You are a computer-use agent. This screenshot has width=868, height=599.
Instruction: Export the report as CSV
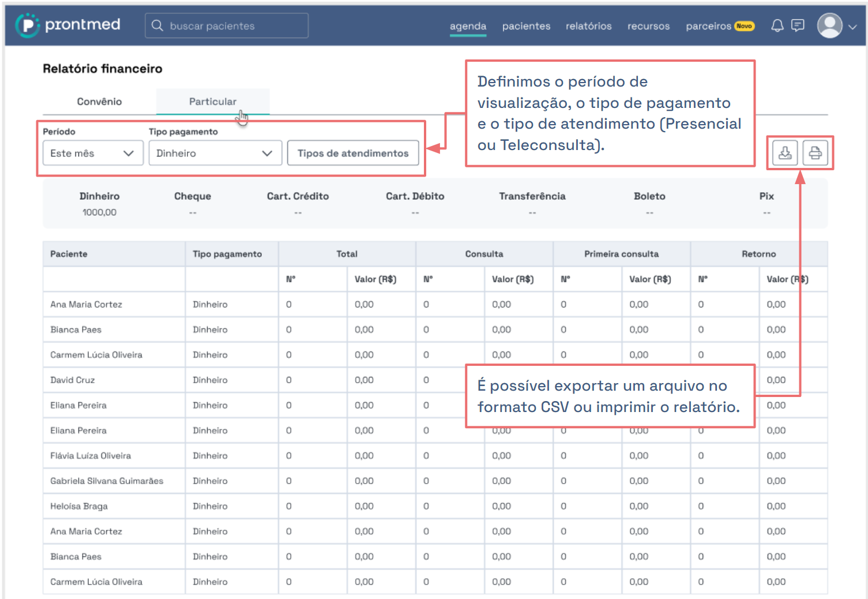(x=785, y=153)
